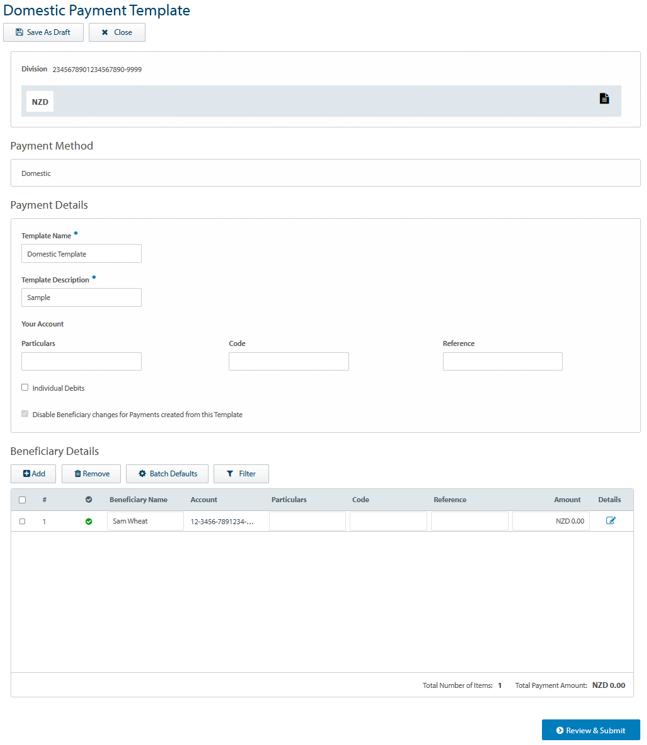The image size is (647, 745).
Task: Click Reference cell in Sam Wheat row
Action: [470, 521]
